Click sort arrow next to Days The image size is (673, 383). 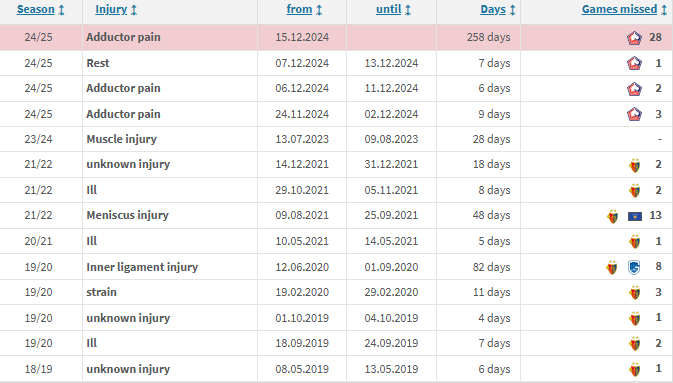pyautogui.click(x=512, y=10)
